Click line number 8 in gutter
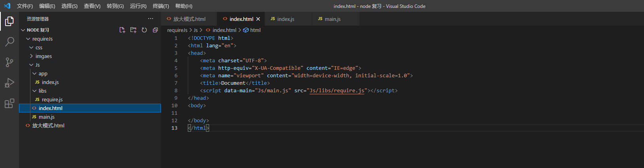Viewport: 644px width, 168px height. click(176, 91)
